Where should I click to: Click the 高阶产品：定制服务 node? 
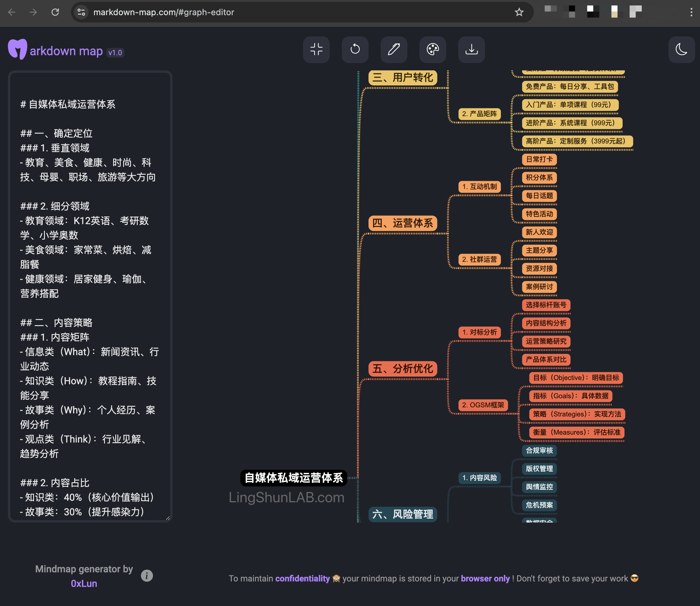577,141
